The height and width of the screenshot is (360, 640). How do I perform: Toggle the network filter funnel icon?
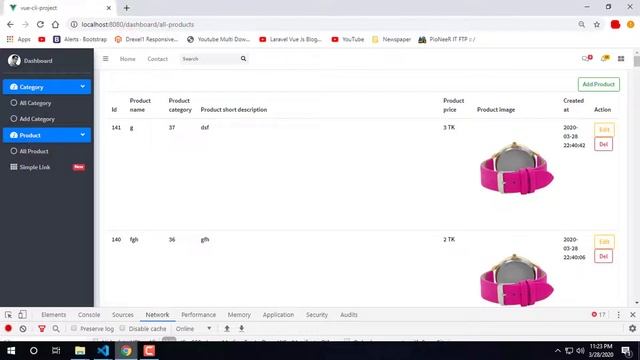point(41,328)
